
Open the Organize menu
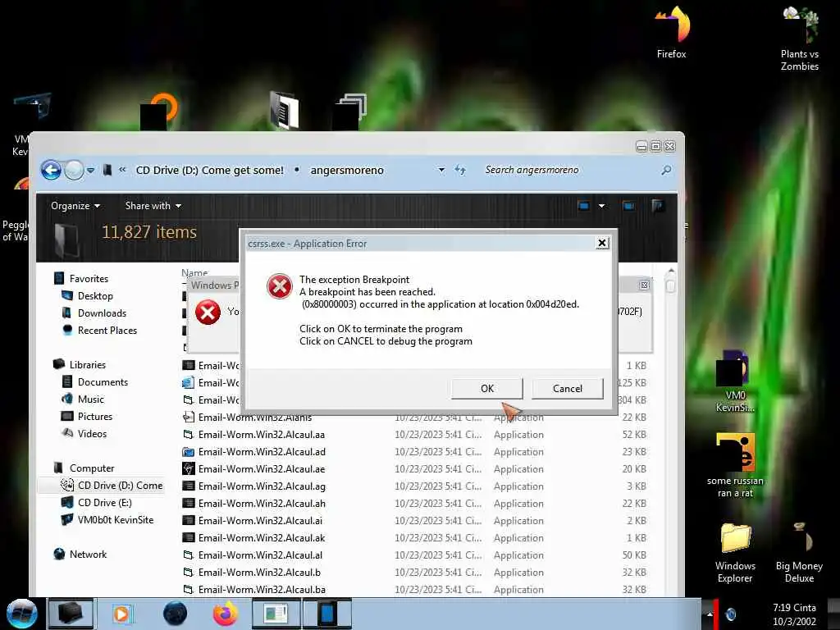75,206
